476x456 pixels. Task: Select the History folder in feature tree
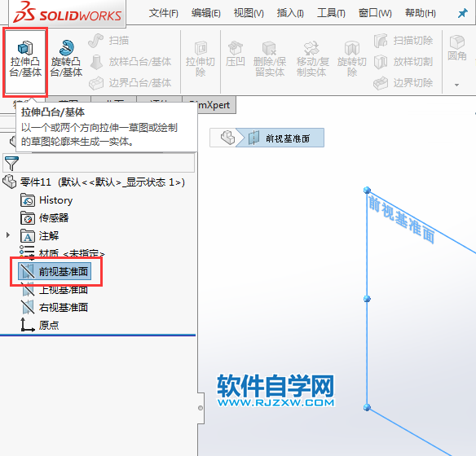click(x=46, y=200)
